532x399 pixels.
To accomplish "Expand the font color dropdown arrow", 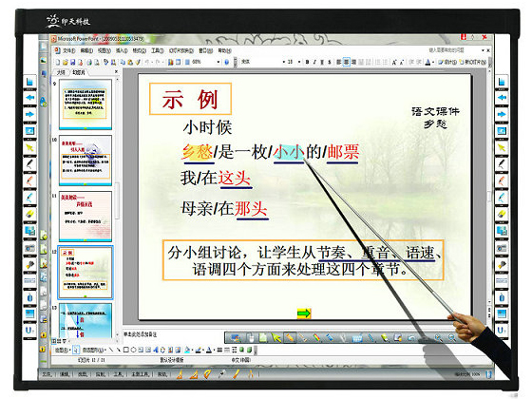I will tap(433, 62).
